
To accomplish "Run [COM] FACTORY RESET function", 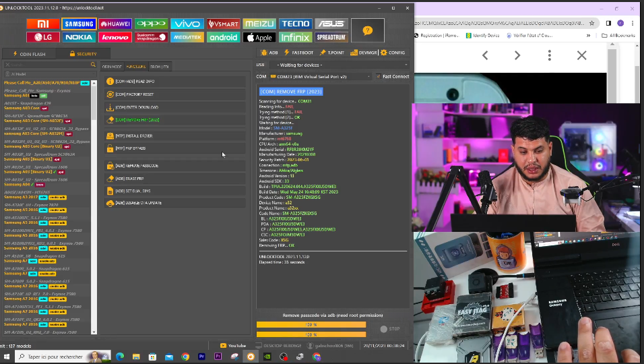I will tap(175, 94).
